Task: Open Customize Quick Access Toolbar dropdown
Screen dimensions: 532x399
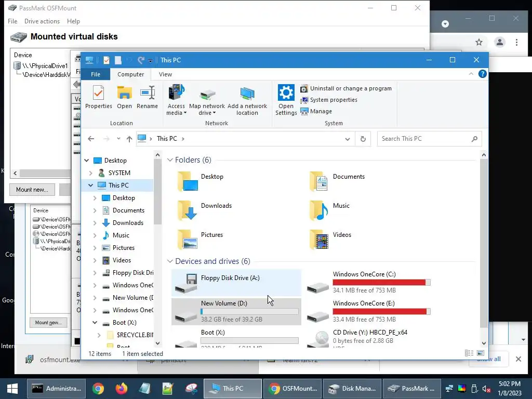Action: (150, 60)
